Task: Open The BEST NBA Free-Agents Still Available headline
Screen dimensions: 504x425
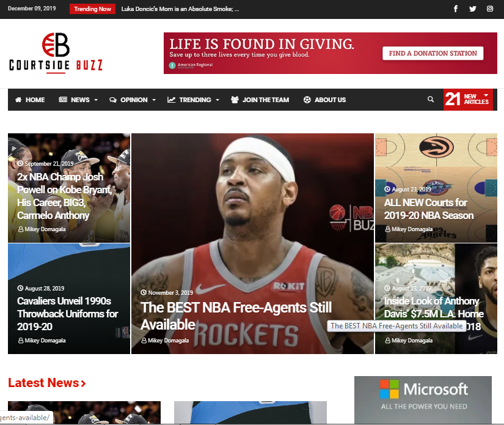Action: coord(236,316)
